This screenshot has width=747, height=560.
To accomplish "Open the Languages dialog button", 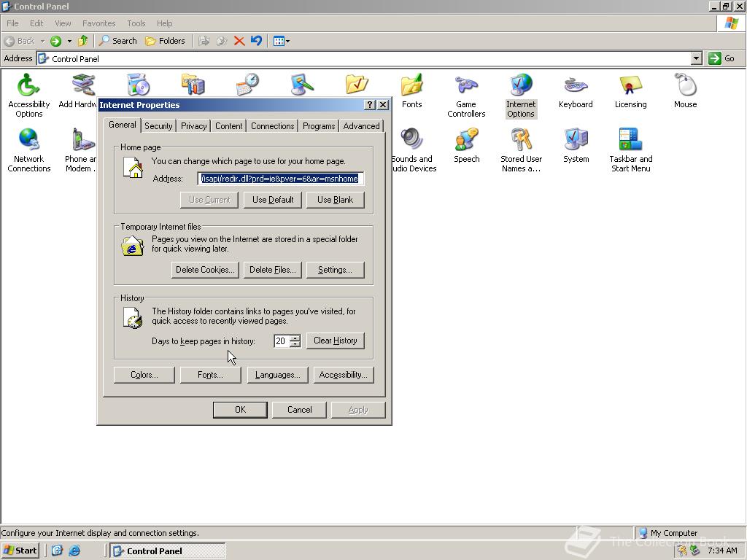I will coord(278,376).
